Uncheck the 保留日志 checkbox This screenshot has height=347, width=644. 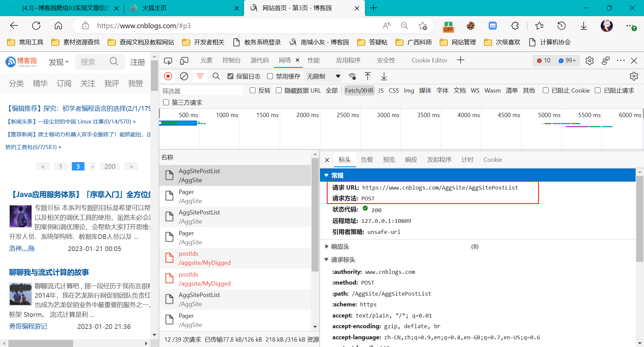pos(230,76)
